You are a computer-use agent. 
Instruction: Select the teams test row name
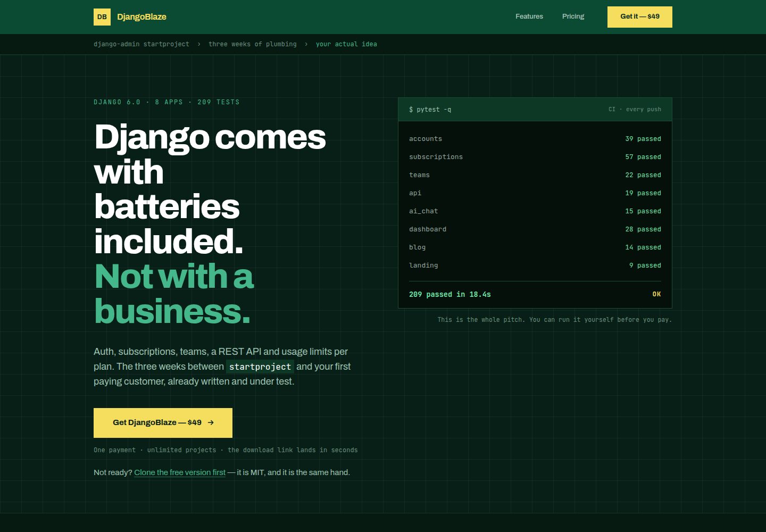pyautogui.click(x=419, y=175)
